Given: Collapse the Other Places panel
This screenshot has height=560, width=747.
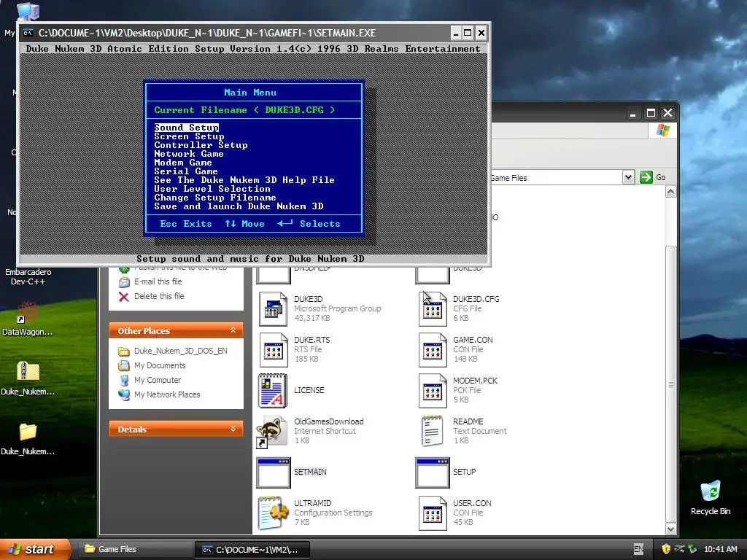Looking at the screenshot, I should coord(233,330).
